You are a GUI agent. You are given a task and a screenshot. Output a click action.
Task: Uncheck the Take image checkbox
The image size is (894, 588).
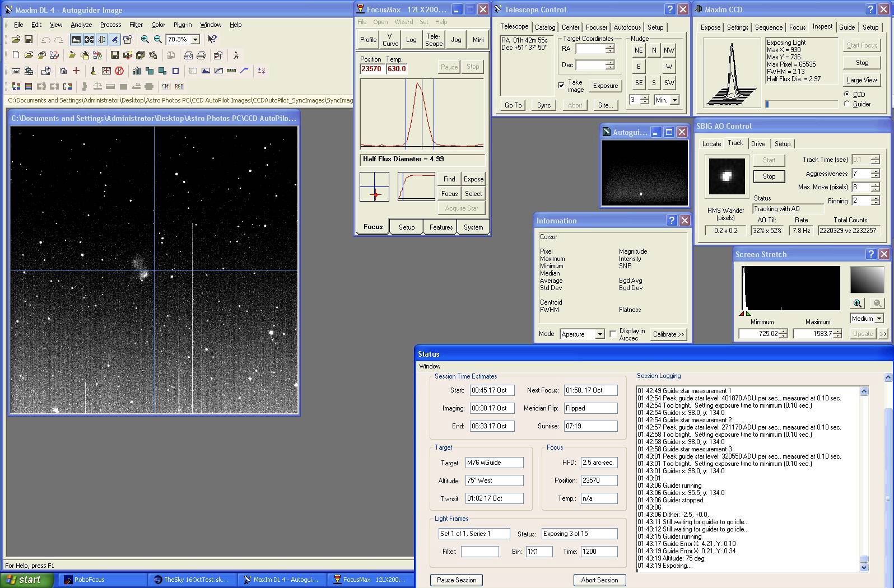(x=561, y=85)
